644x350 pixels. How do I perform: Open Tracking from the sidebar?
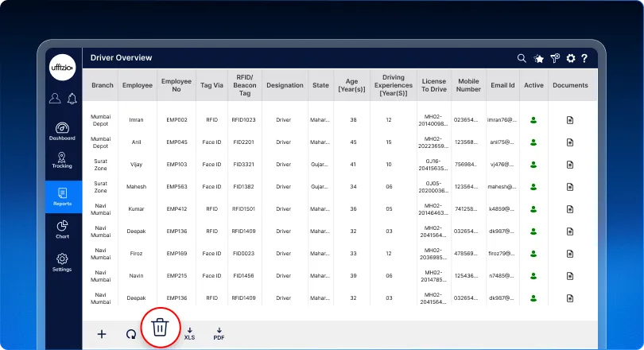[x=61, y=160]
